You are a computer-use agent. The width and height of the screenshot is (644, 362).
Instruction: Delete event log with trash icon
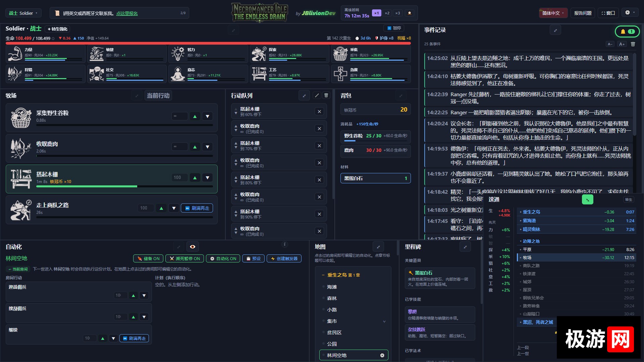(x=633, y=44)
